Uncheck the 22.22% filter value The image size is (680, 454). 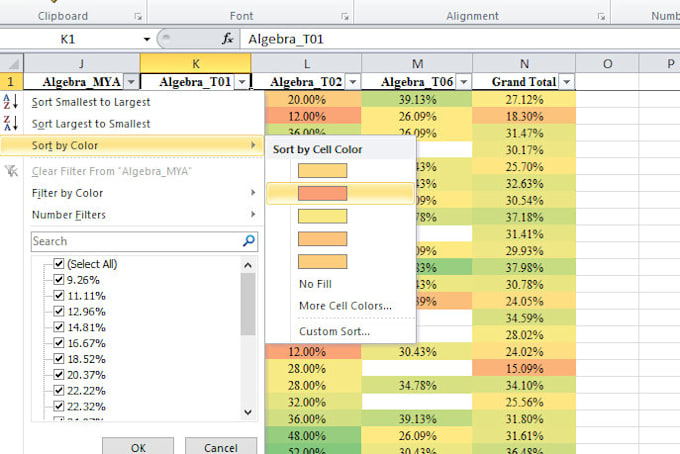pos(59,390)
